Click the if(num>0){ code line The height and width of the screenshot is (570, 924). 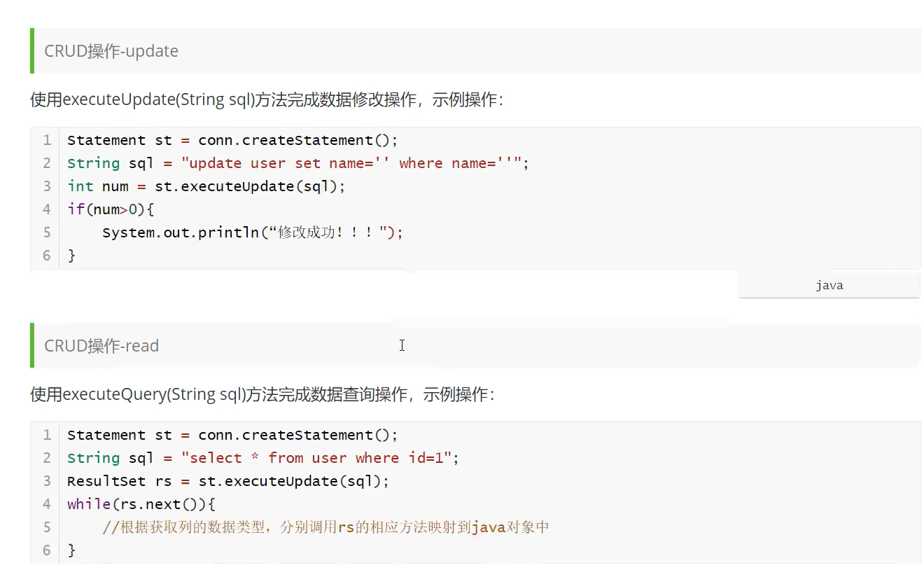[110, 209]
